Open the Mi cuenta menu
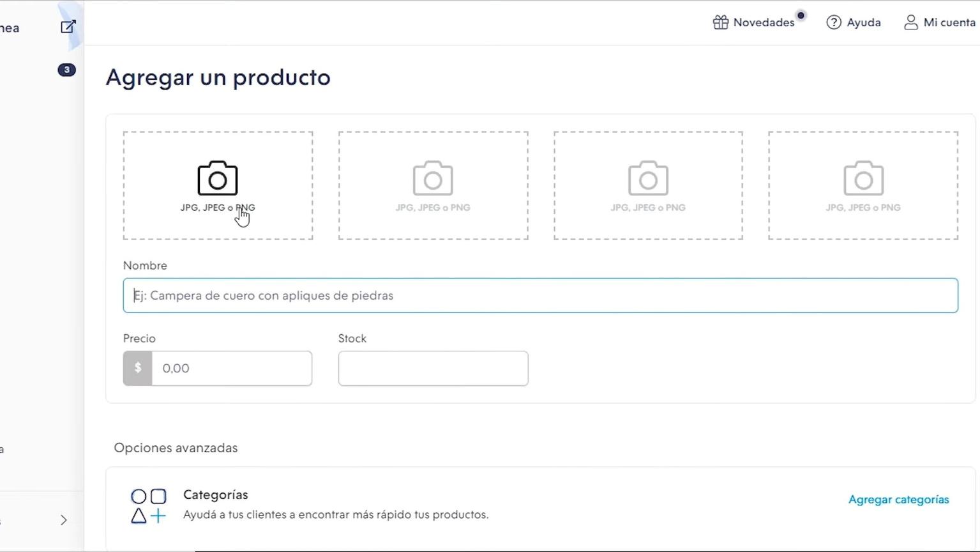The height and width of the screenshot is (552, 980). click(x=949, y=23)
